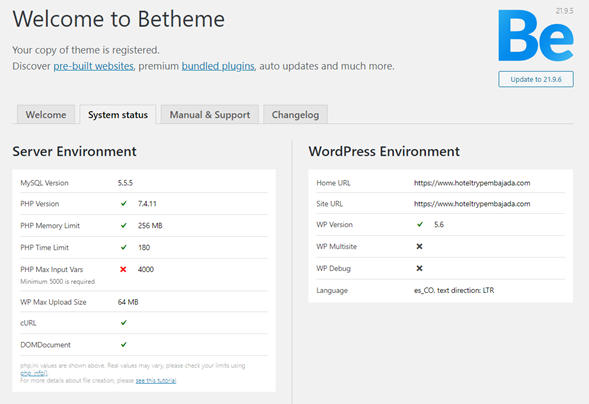Click the DOMDocument label
The image size is (589, 404).
pyautogui.click(x=45, y=345)
